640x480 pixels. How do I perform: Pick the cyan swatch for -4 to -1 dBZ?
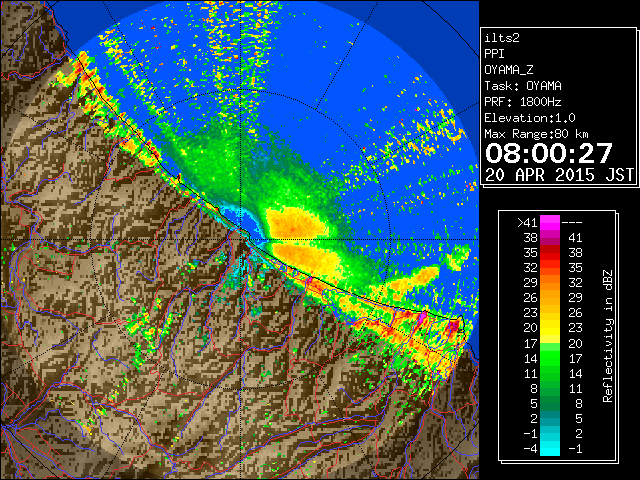coord(550,448)
